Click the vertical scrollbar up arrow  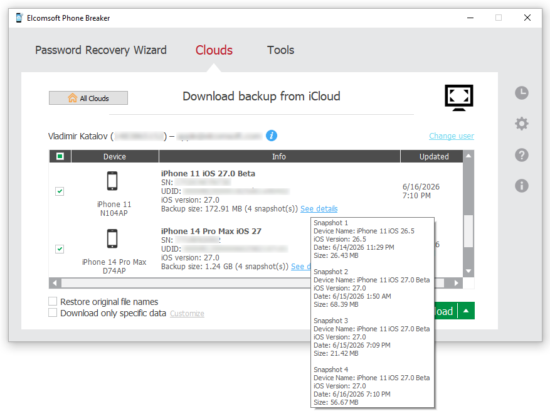(468, 155)
